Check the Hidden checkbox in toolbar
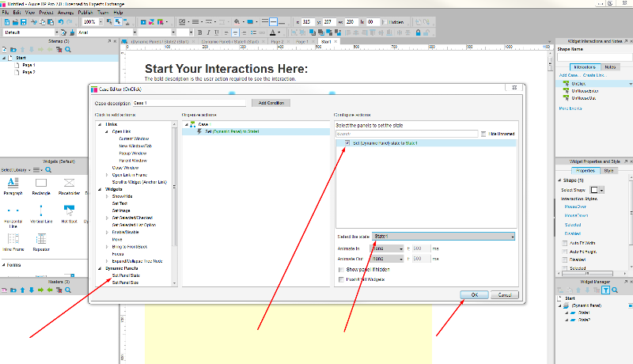 tap(385, 22)
